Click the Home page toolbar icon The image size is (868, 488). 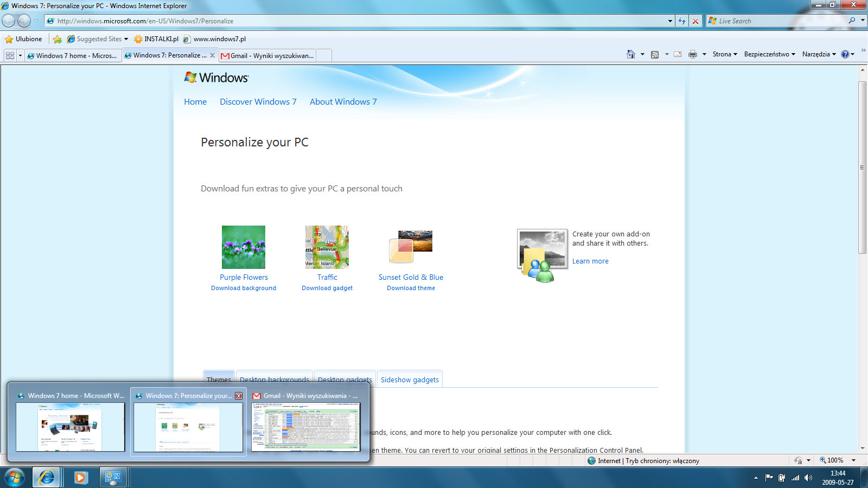[630, 54]
